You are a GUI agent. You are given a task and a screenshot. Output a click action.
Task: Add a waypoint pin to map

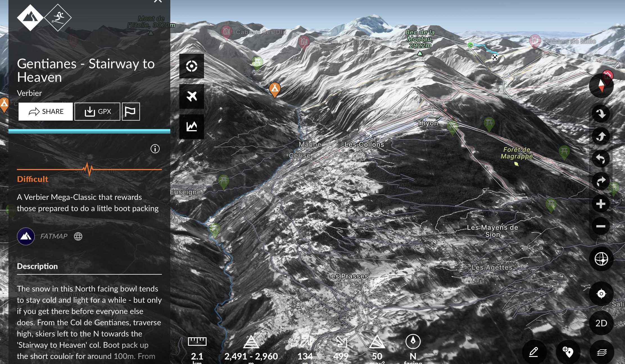click(568, 352)
